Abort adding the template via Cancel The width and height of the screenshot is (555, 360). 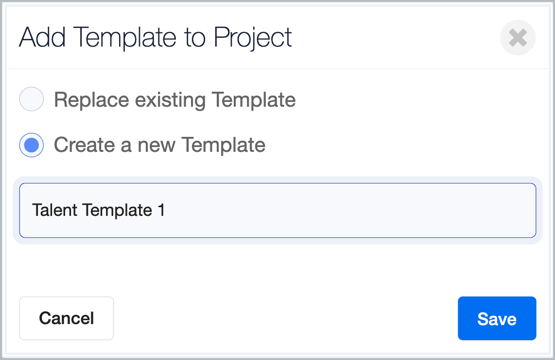[67, 318]
